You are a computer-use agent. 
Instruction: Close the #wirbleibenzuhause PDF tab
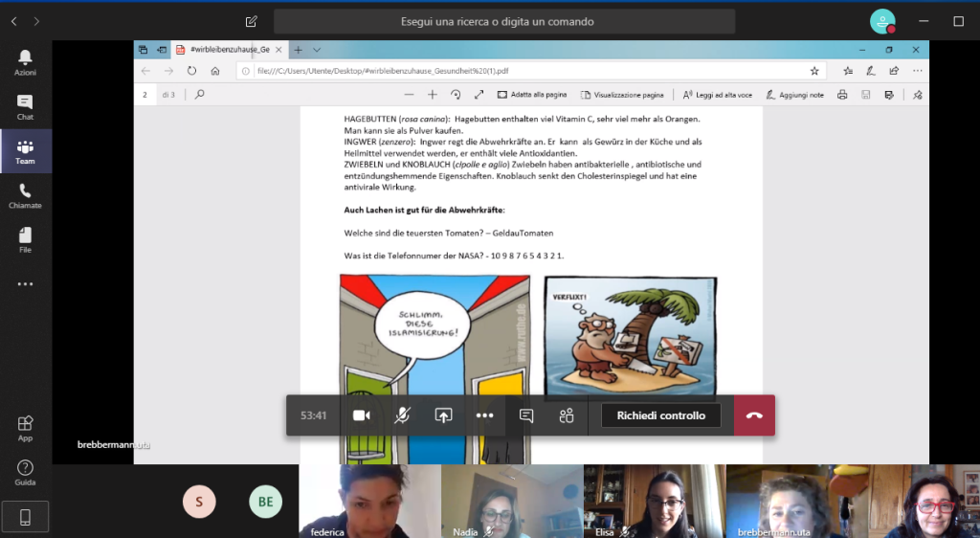click(278, 50)
